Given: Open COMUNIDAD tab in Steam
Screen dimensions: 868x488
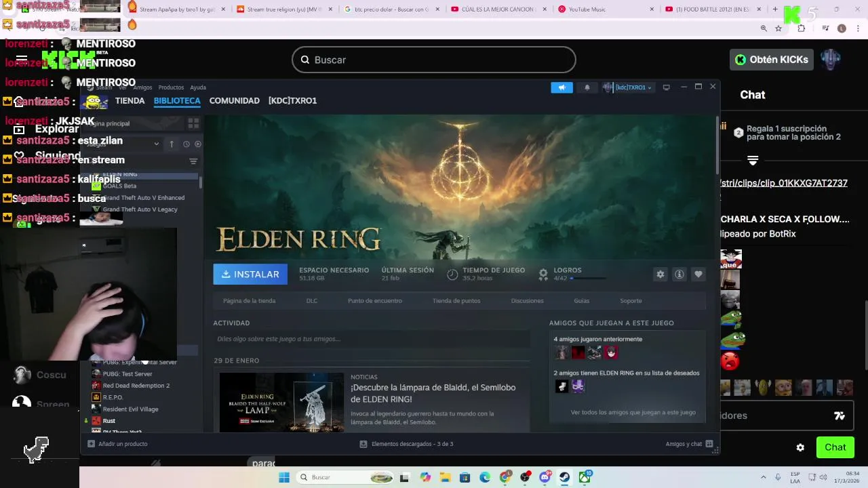Looking at the screenshot, I should (x=235, y=100).
